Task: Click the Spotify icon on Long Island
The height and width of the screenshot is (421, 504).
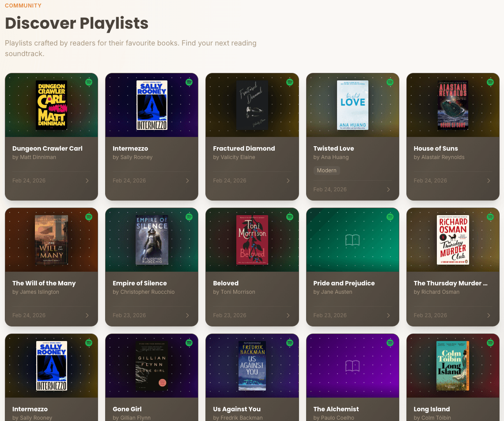Action: pyautogui.click(x=490, y=343)
